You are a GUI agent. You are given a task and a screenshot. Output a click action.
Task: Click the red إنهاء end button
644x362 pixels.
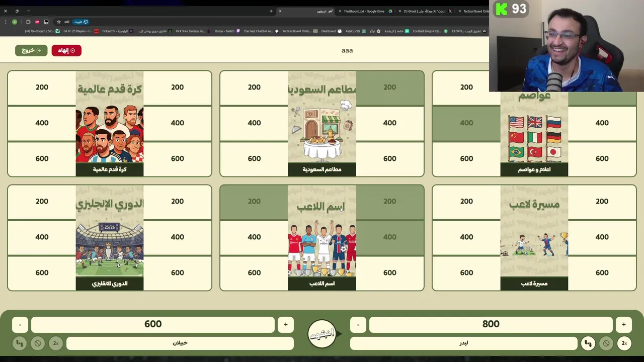66,50
